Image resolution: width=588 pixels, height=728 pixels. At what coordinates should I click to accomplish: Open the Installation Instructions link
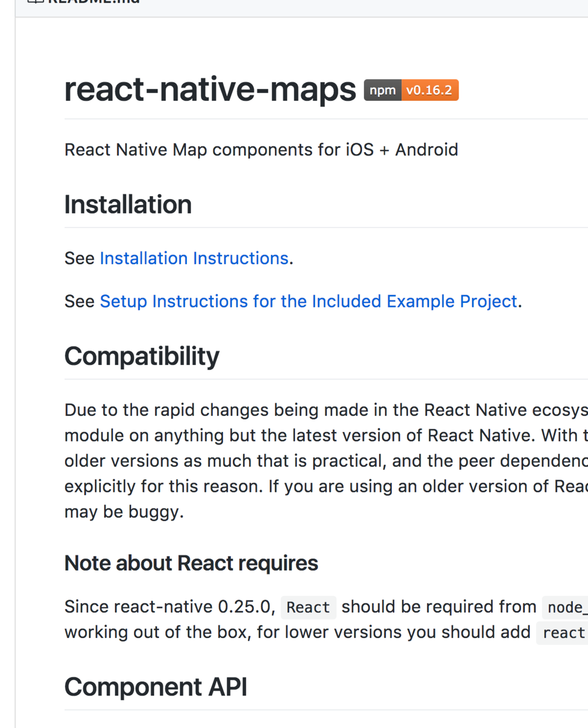[194, 258]
